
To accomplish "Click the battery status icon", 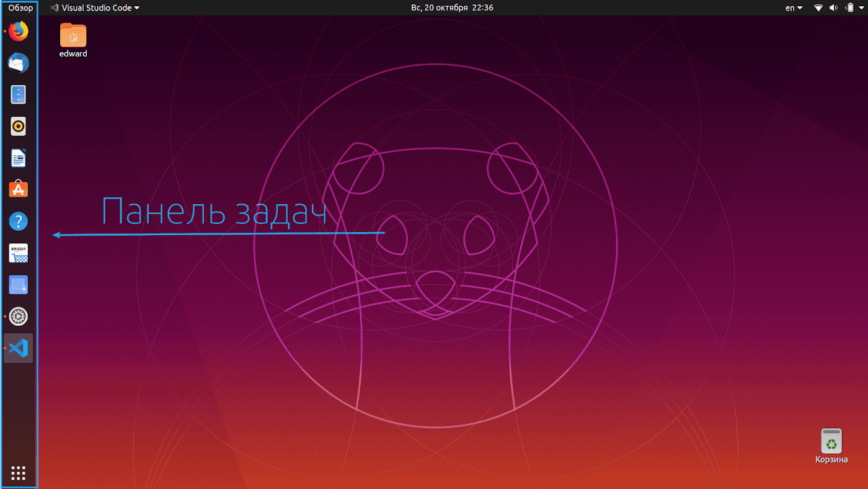I will [x=848, y=8].
